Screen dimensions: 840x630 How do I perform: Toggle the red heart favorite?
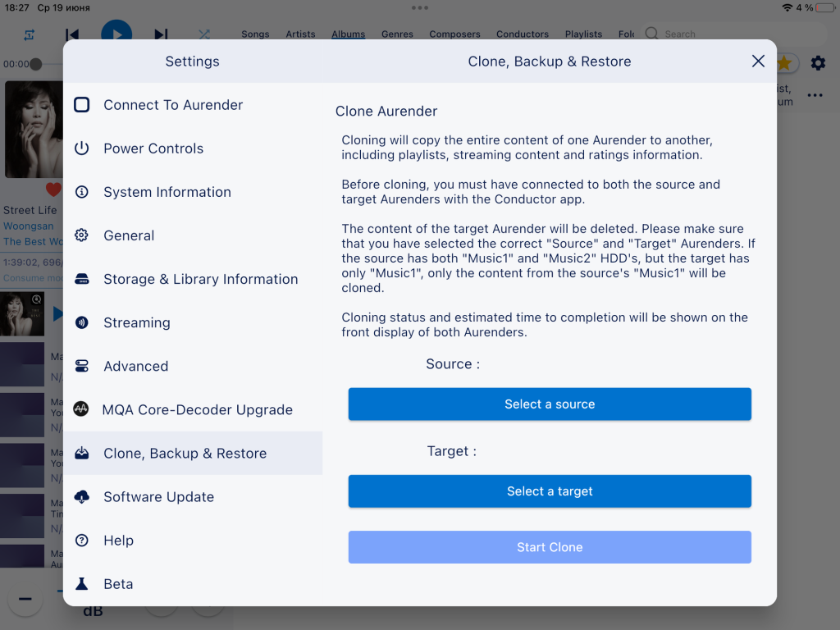53,189
